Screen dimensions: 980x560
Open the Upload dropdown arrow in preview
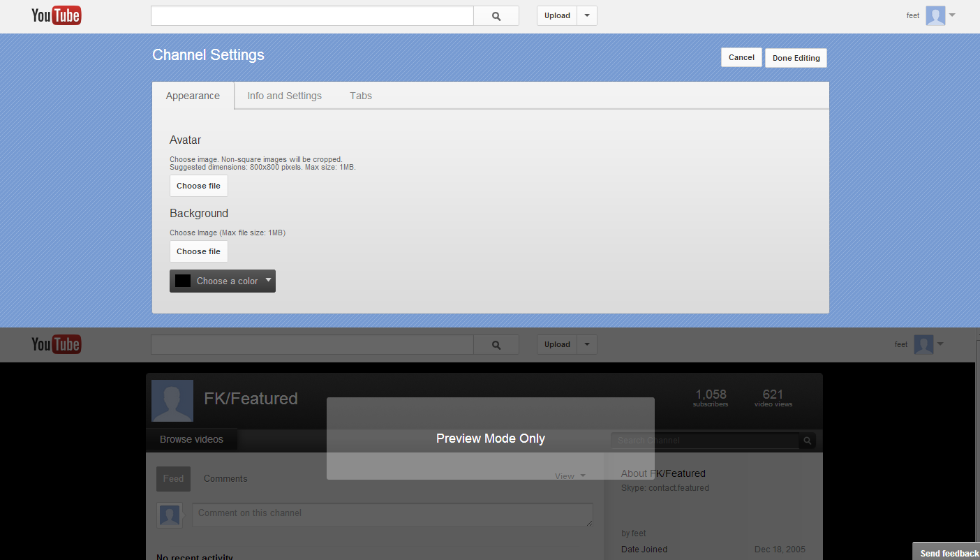tap(587, 344)
